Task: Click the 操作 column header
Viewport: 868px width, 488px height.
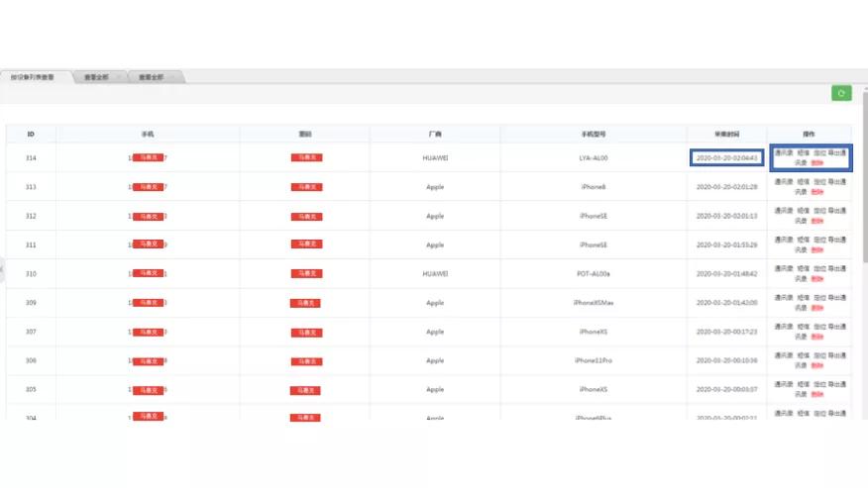Action: coord(809,134)
